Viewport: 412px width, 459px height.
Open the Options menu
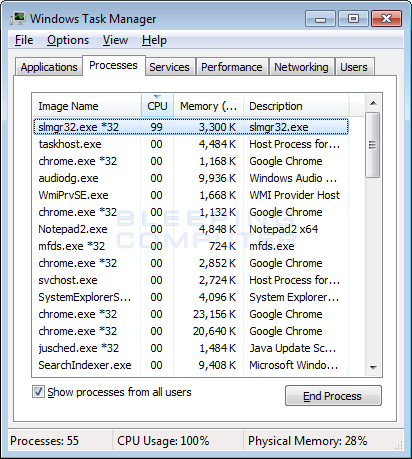pos(68,40)
